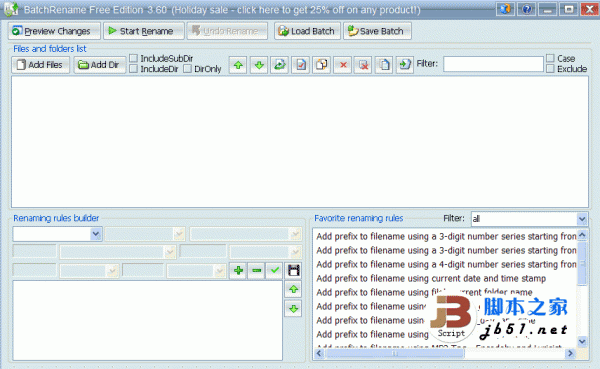Screen dimensions: 600x369
Task: Move selected file up in list
Action: (238, 65)
